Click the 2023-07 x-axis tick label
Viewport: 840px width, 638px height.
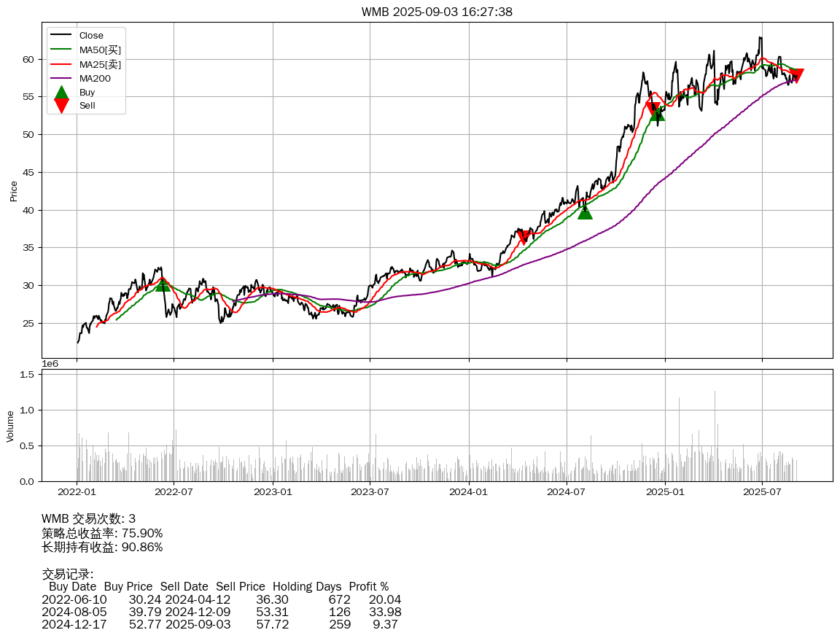[x=370, y=491]
